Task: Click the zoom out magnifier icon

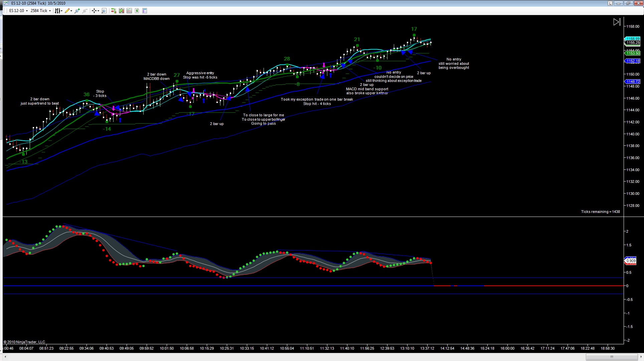Action: tap(85, 11)
